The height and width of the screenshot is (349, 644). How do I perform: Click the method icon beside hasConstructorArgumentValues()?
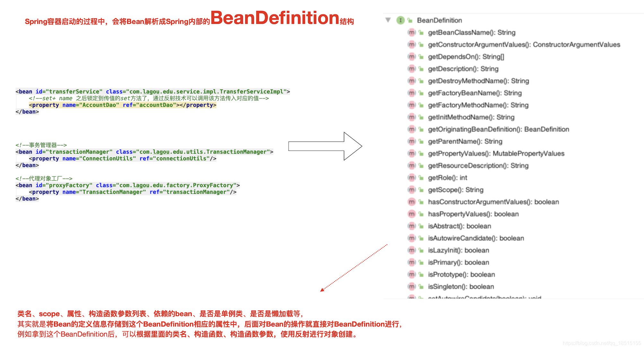point(412,202)
